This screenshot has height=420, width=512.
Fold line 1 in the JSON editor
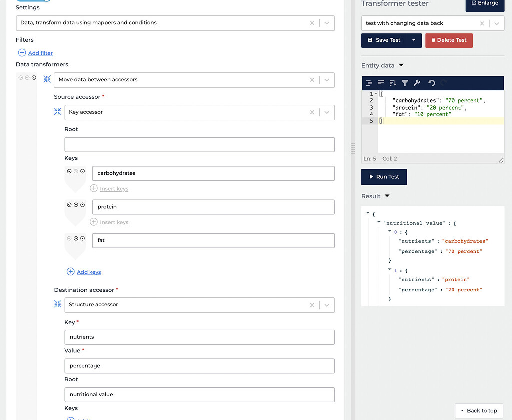click(x=376, y=94)
